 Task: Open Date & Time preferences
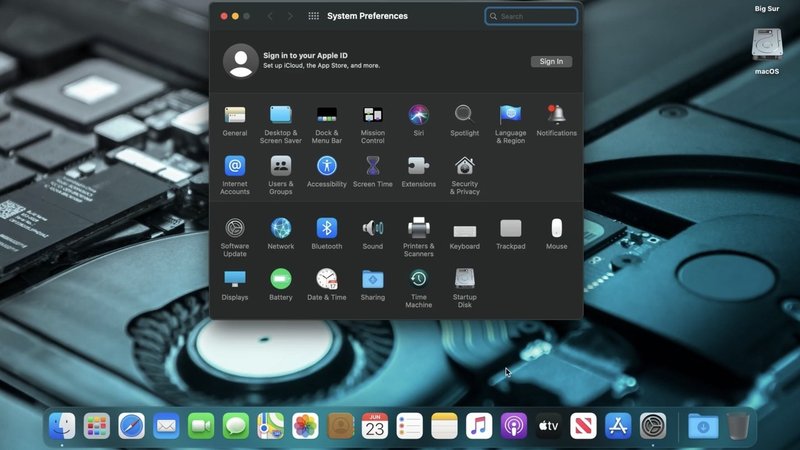click(327, 285)
